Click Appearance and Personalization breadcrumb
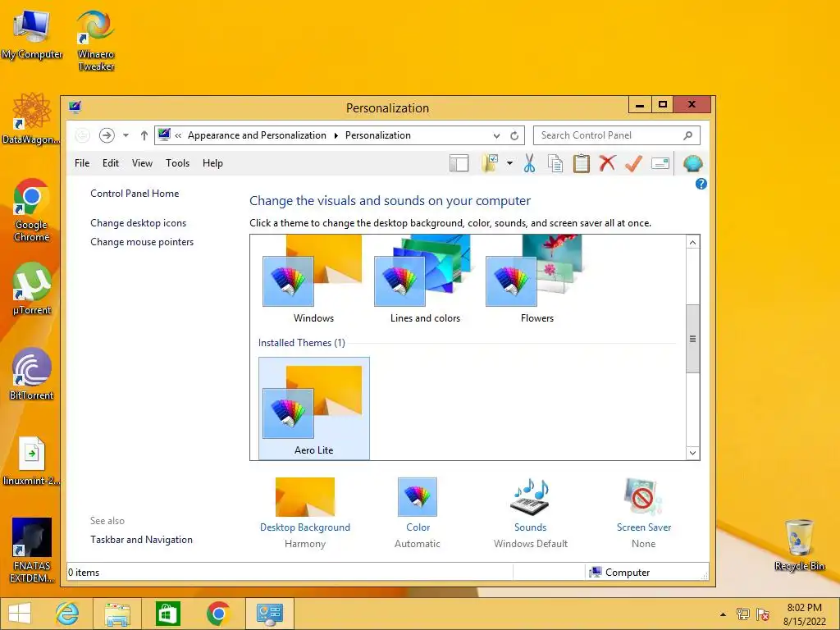Viewport: 840px width, 630px height. pyautogui.click(x=257, y=135)
